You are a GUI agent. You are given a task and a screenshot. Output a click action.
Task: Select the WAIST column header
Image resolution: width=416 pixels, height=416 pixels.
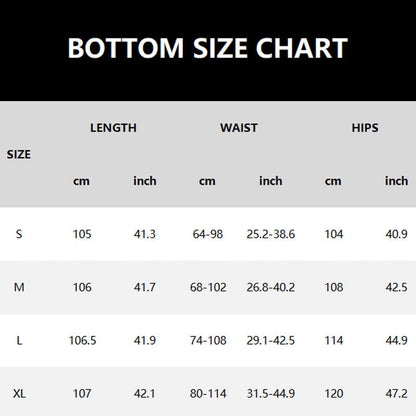[239, 128]
